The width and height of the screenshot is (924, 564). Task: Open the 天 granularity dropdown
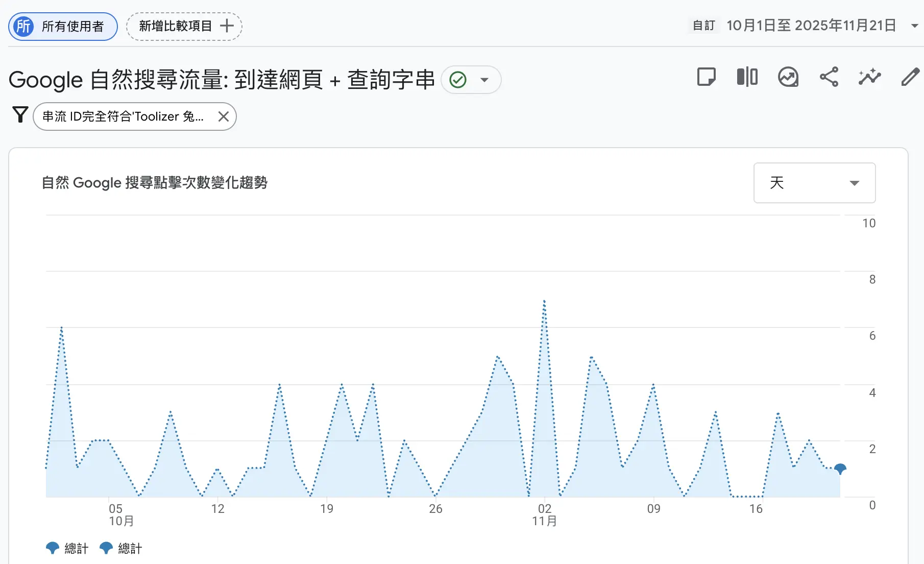pos(814,183)
